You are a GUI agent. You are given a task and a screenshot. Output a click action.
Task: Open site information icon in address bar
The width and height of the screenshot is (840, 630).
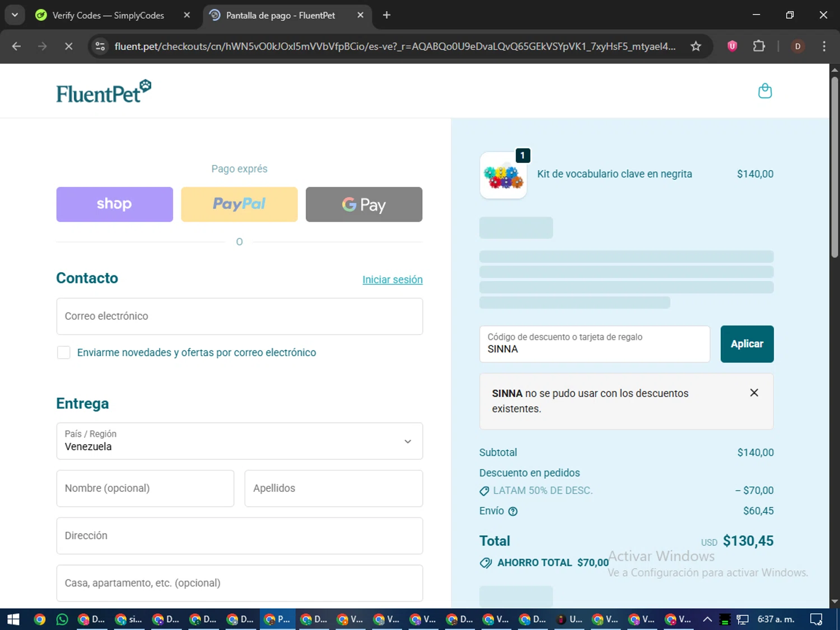pos(100,46)
